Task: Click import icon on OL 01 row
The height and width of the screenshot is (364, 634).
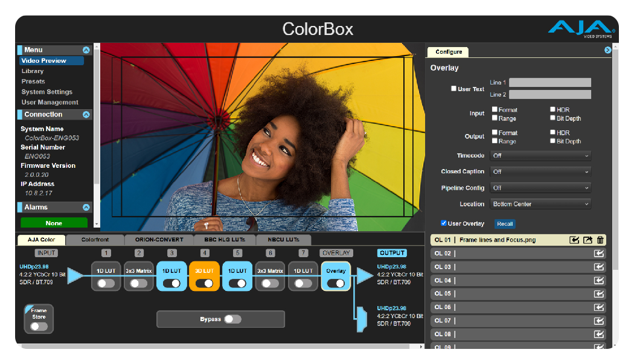Action: (574, 240)
